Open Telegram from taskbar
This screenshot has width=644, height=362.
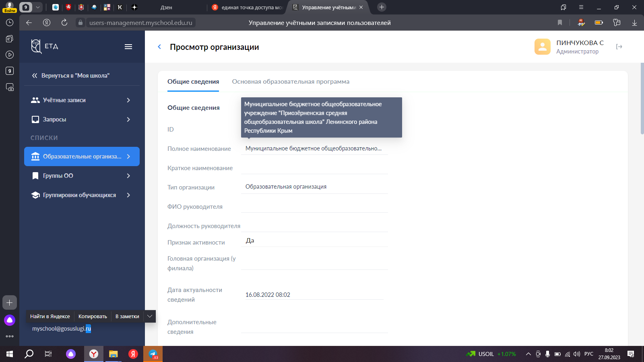(x=153, y=354)
